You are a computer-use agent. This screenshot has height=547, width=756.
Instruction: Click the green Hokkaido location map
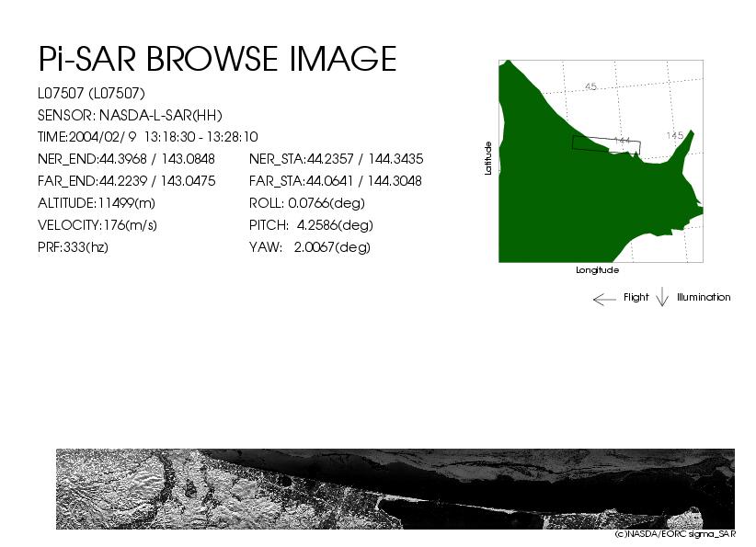pos(601,162)
